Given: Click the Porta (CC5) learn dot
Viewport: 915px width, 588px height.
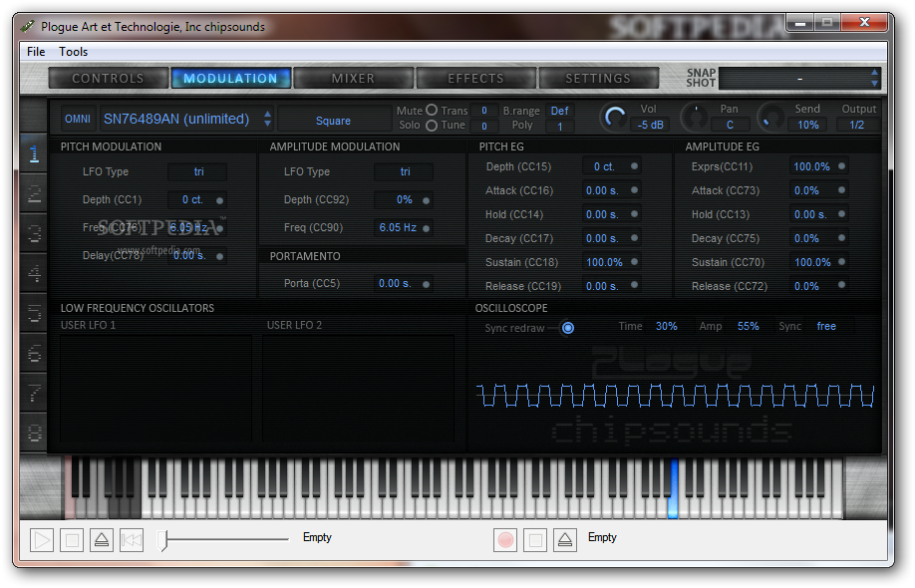Looking at the screenshot, I should 426,284.
